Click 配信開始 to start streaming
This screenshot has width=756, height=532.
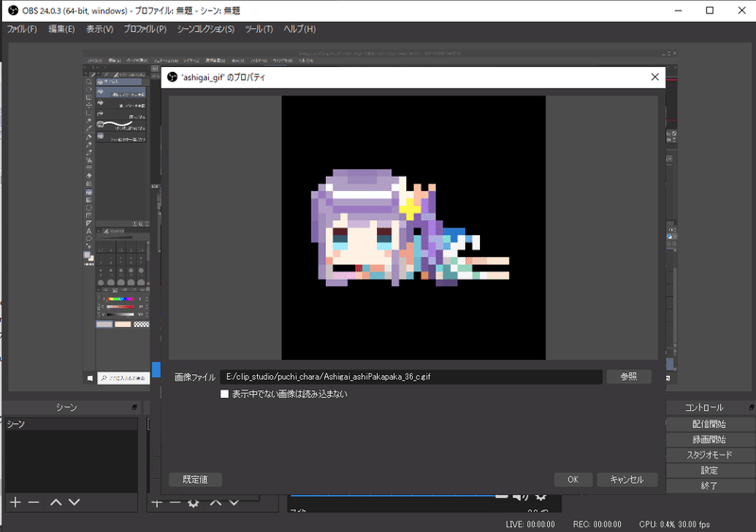coord(710,424)
